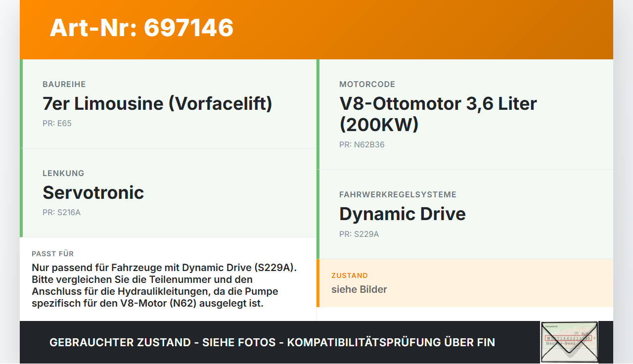Click the 'GEBRAUCHTER ZUSTAND - SIEHE FOTOS' footer text
633x364 pixels.
pos(272,342)
